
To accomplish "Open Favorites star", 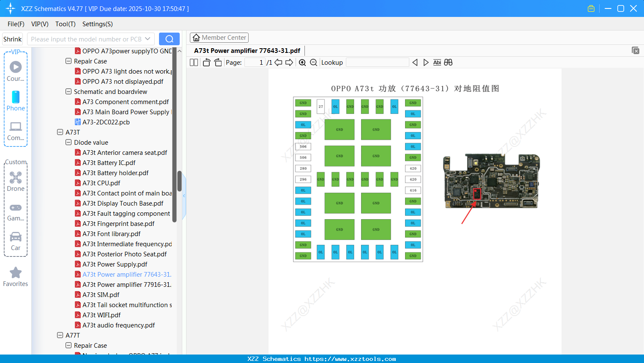I will pyautogui.click(x=16, y=277).
